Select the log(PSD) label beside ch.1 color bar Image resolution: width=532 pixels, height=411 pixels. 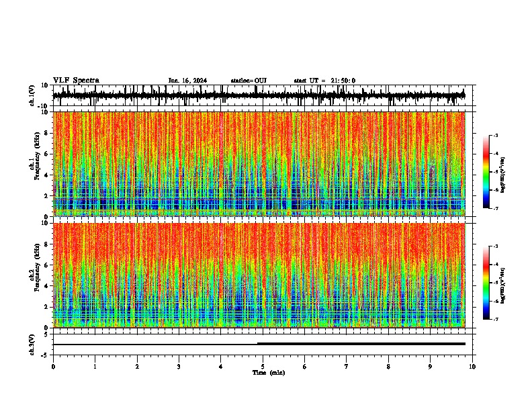point(502,175)
